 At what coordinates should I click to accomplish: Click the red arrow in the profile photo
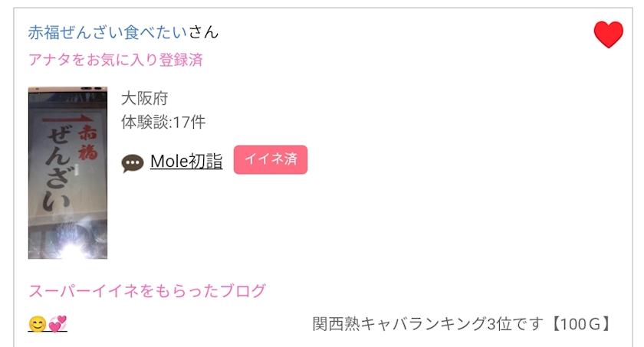(x=67, y=119)
